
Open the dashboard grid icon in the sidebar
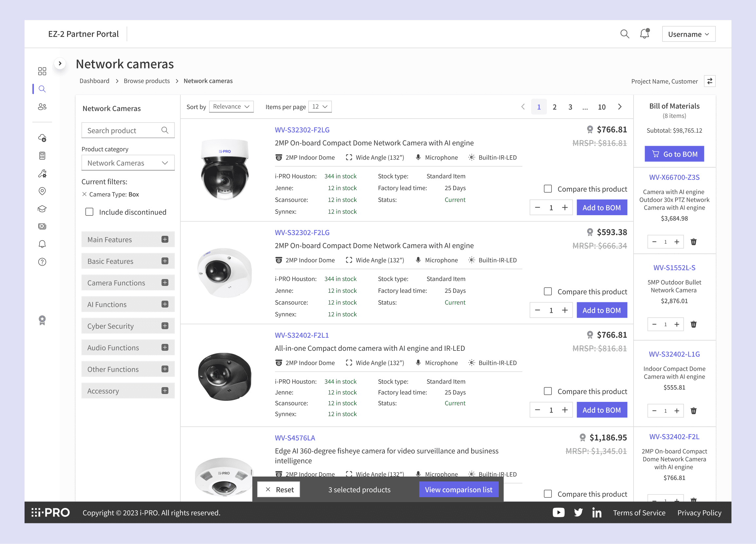[42, 71]
